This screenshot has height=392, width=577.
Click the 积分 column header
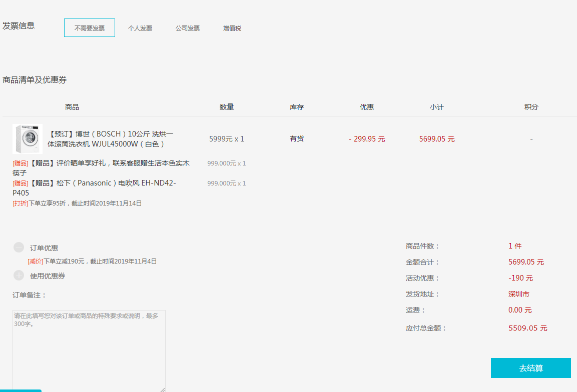(531, 107)
